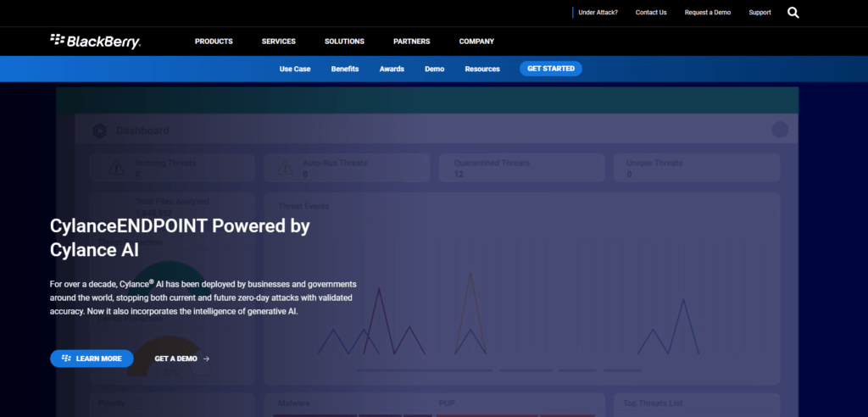The height and width of the screenshot is (417, 868).
Task: Expand the Partners navigation menu
Action: pos(411,42)
